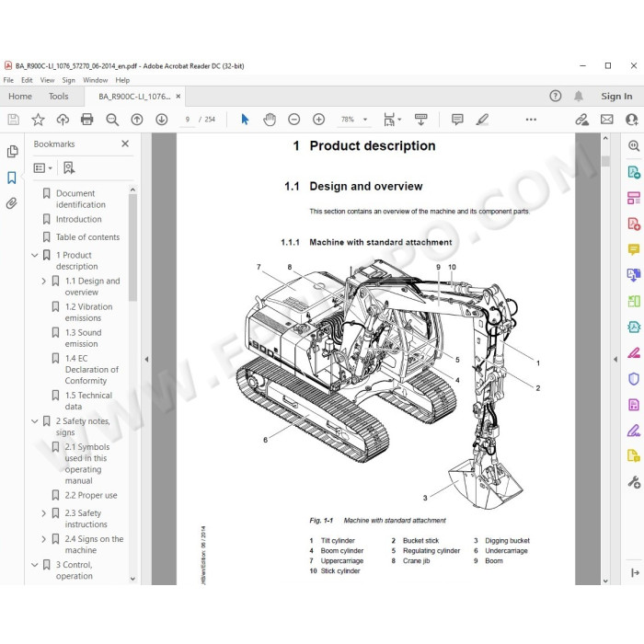Open attachments paperclip panel
This screenshot has width=644, height=644.
click(12, 203)
